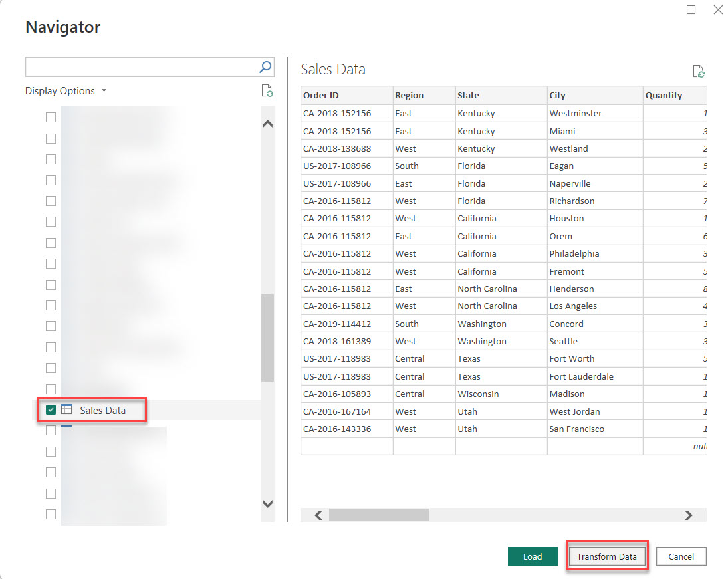Click inside the search input field
Screen dimensions: 728x579
click(x=133, y=67)
